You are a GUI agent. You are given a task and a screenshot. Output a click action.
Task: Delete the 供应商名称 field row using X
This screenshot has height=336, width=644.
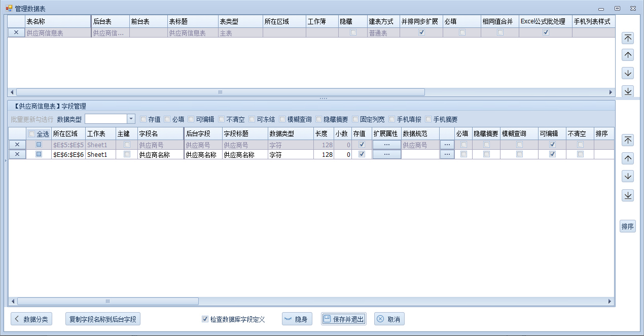click(x=17, y=154)
